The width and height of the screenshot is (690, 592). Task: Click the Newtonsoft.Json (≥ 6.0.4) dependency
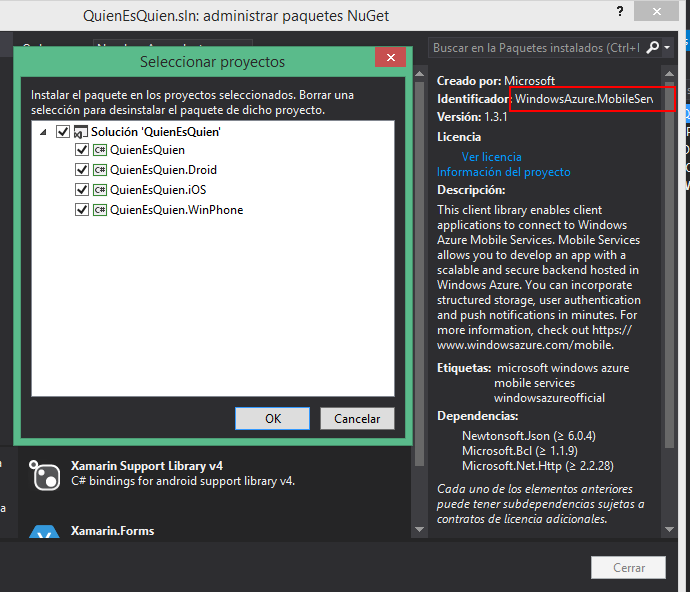(529, 436)
